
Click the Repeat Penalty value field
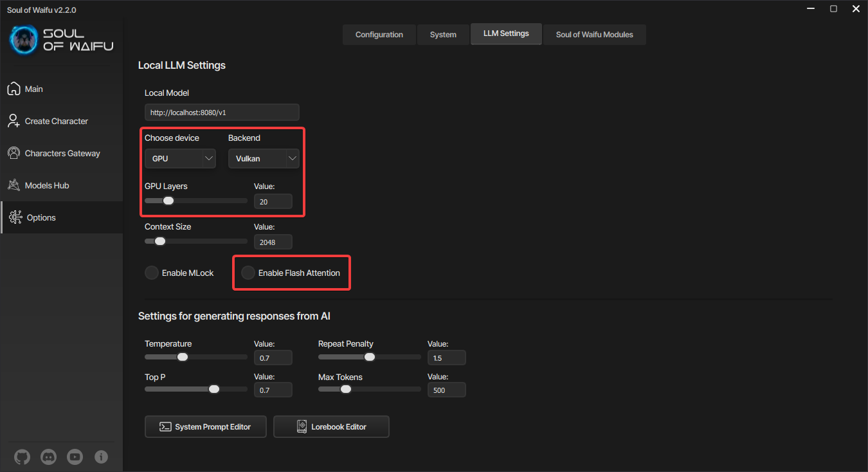[447, 358]
